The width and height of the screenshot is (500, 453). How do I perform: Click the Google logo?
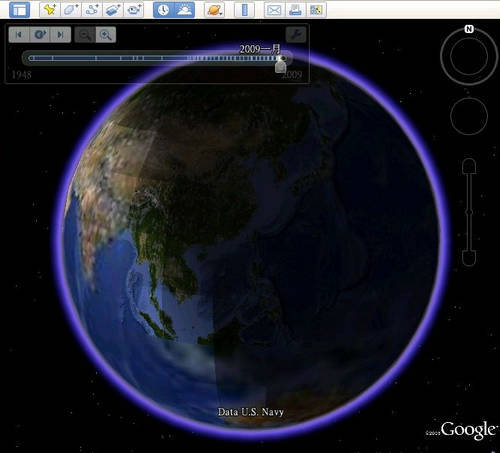point(468,430)
